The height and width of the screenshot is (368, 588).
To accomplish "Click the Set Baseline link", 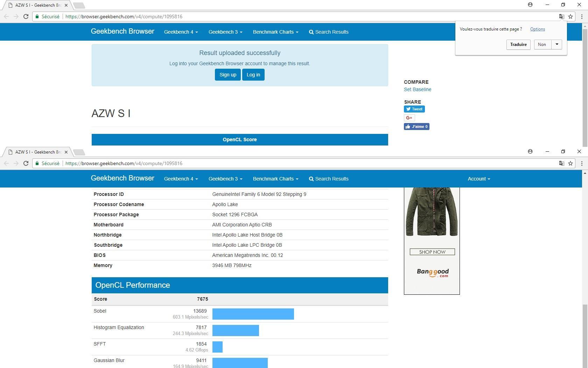I will 418,89.
